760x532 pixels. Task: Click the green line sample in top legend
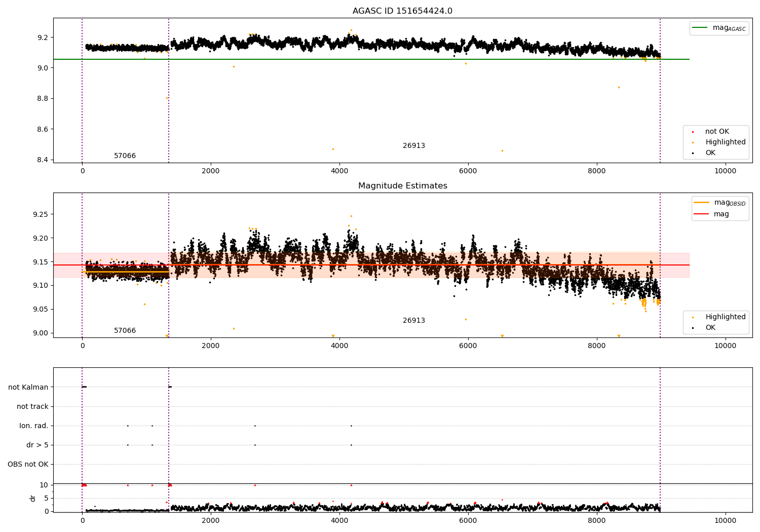pos(700,28)
